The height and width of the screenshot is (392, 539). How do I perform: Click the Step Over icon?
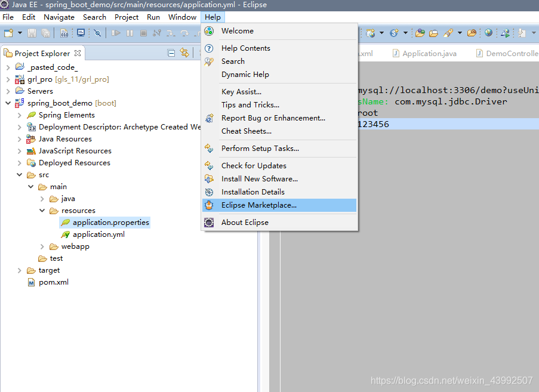(x=184, y=33)
